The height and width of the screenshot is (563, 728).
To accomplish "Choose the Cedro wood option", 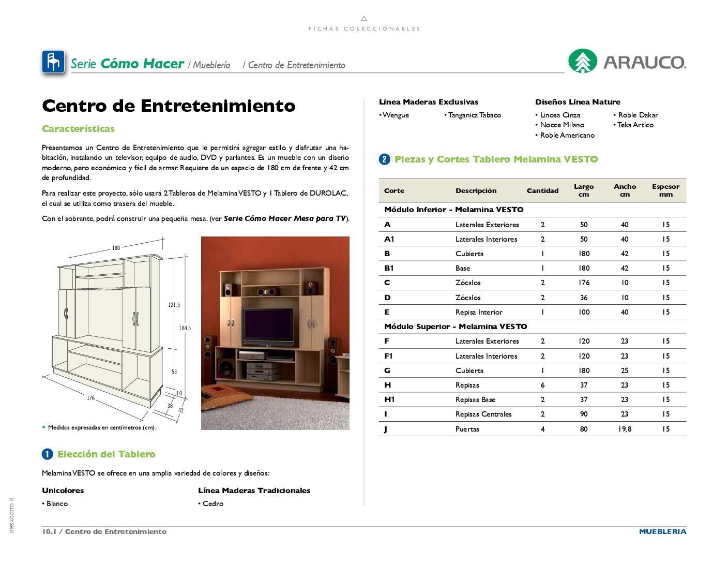I will 214,503.
